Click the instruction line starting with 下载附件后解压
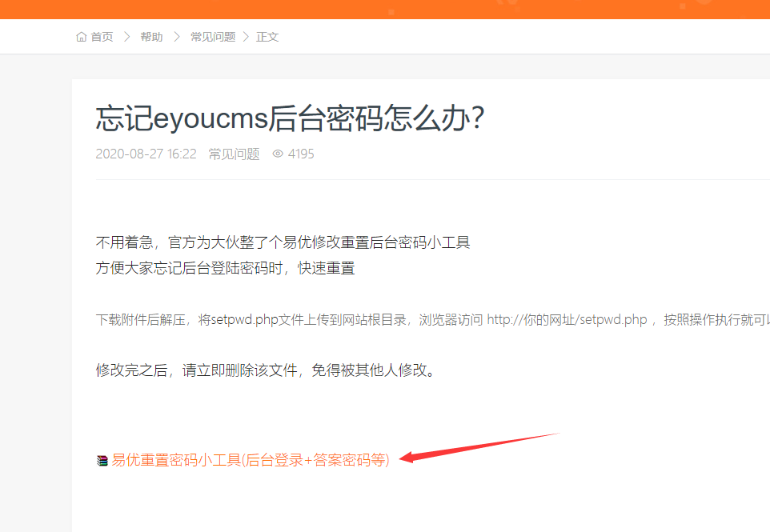 [x=433, y=320]
